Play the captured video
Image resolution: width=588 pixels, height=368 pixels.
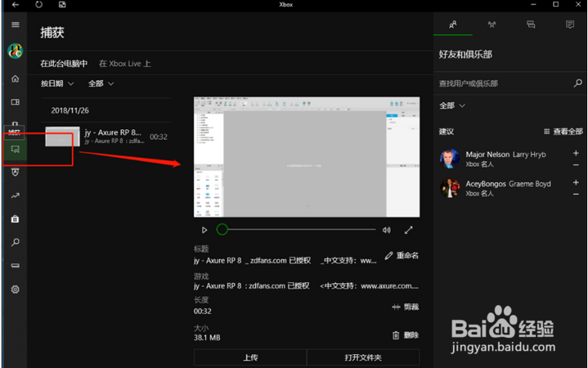point(204,230)
